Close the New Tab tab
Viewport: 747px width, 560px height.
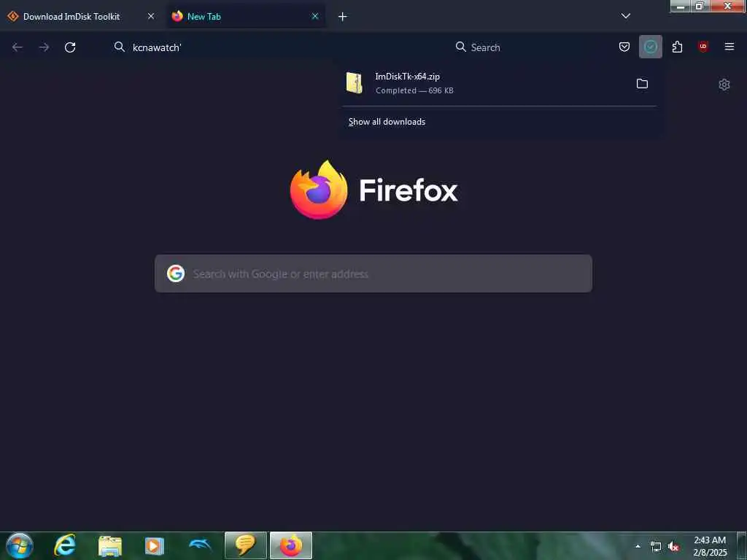click(315, 16)
